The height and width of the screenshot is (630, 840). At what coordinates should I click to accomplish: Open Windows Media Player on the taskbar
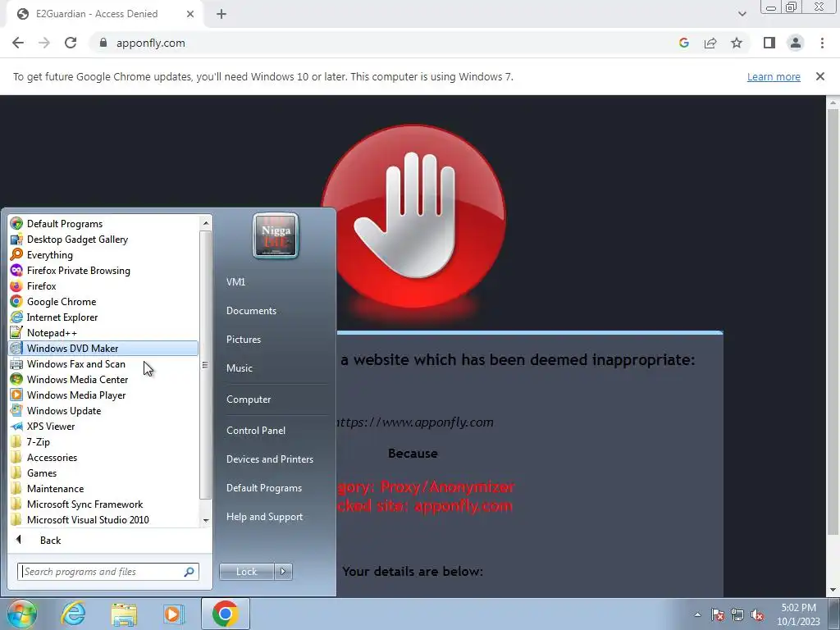pyautogui.click(x=173, y=614)
